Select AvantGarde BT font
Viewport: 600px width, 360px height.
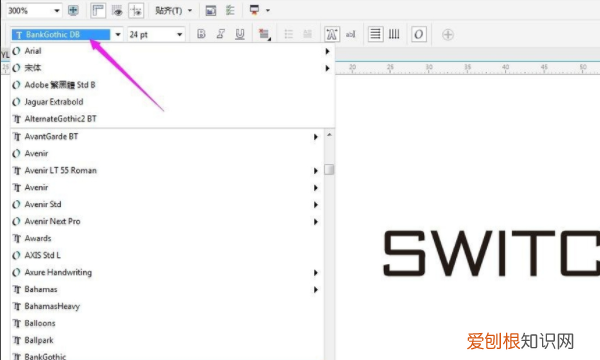point(51,137)
